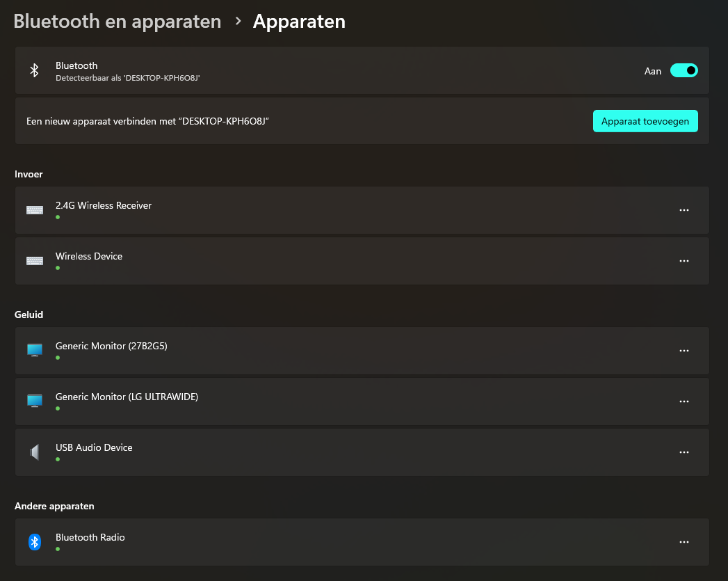Open more options for Wireless Device
The height and width of the screenshot is (581, 728).
684,261
